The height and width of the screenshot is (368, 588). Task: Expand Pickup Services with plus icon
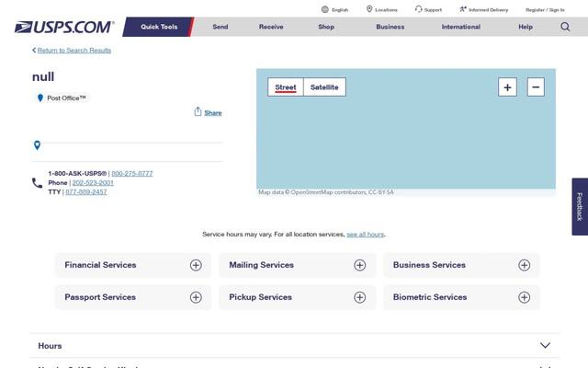tap(359, 297)
